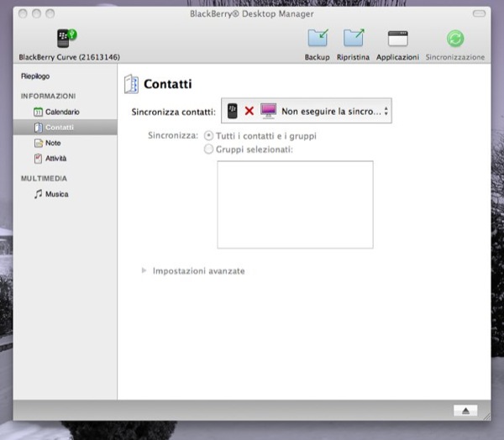Click the window resize grip corner
504x440 pixels.
pyautogui.click(x=486, y=416)
